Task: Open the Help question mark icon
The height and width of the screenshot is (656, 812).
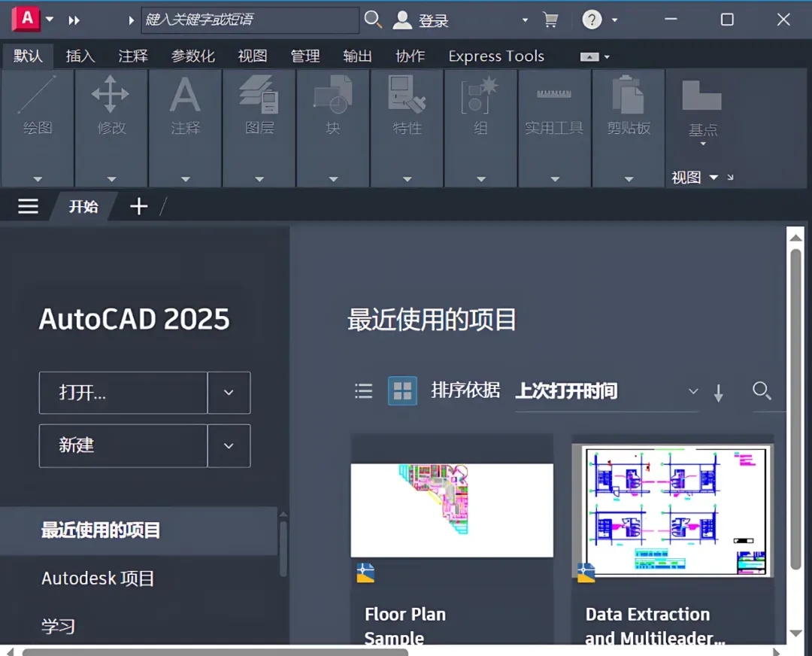Action: tap(592, 20)
